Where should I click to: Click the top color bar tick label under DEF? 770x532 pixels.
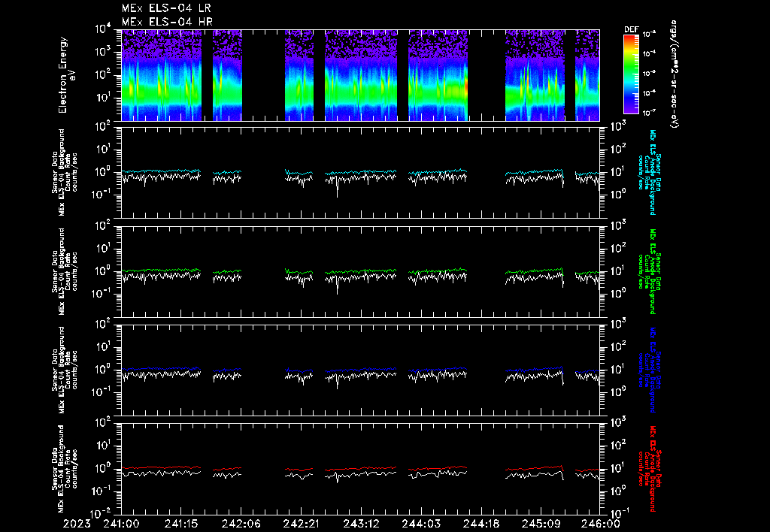pos(649,35)
